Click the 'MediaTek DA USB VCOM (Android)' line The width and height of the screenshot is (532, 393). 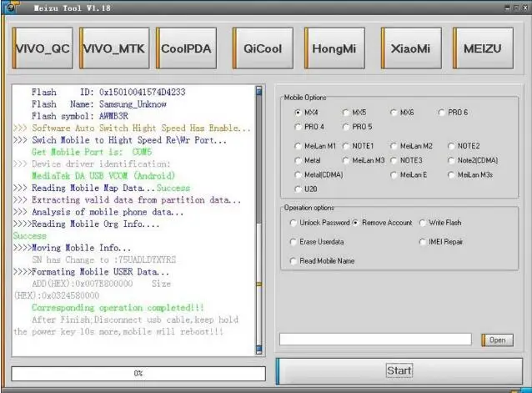[x=103, y=176]
